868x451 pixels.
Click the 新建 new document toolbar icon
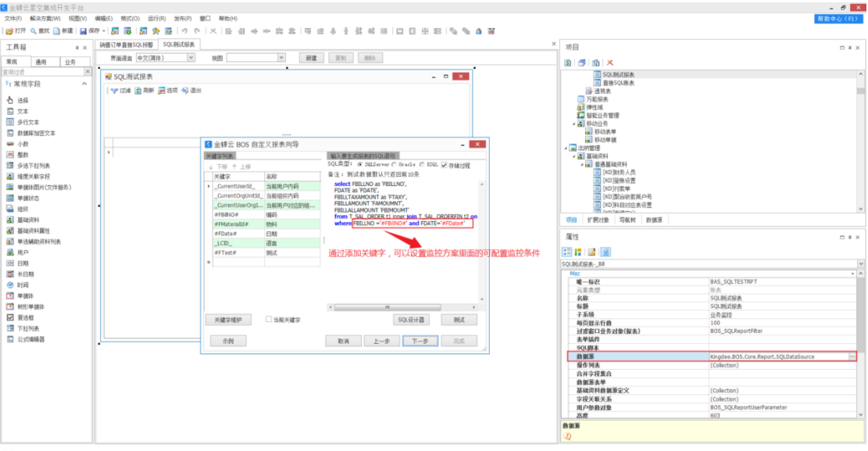[x=56, y=31]
